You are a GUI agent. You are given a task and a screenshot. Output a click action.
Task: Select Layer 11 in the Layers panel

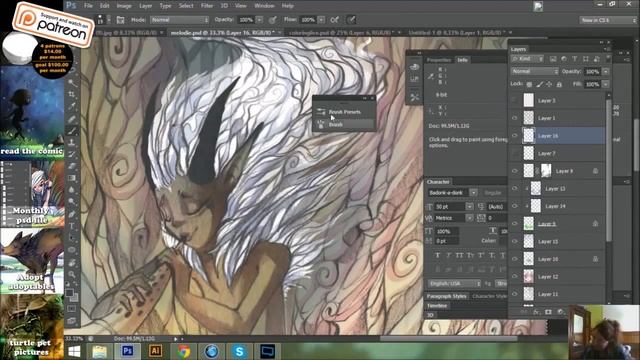(x=557, y=294)
